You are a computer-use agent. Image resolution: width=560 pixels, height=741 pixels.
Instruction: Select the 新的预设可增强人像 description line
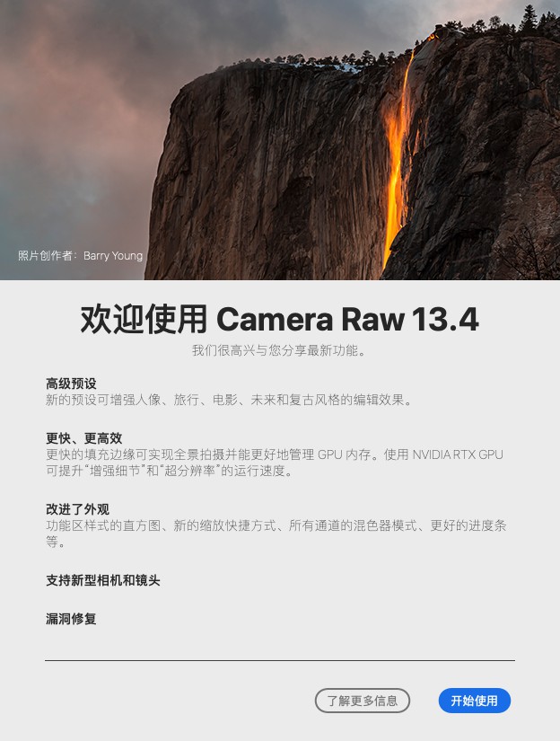[229, 400]
